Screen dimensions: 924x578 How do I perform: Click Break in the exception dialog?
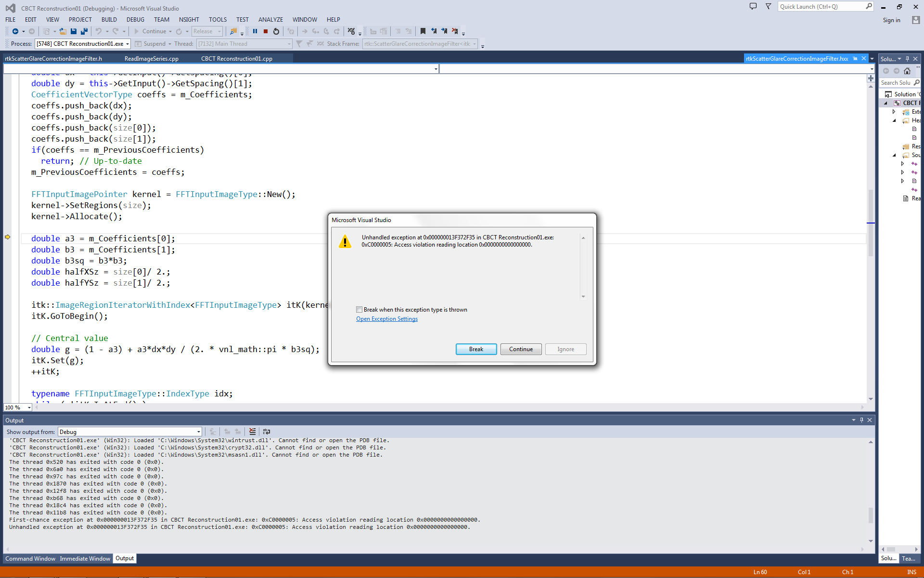click(x=476, y=349)
